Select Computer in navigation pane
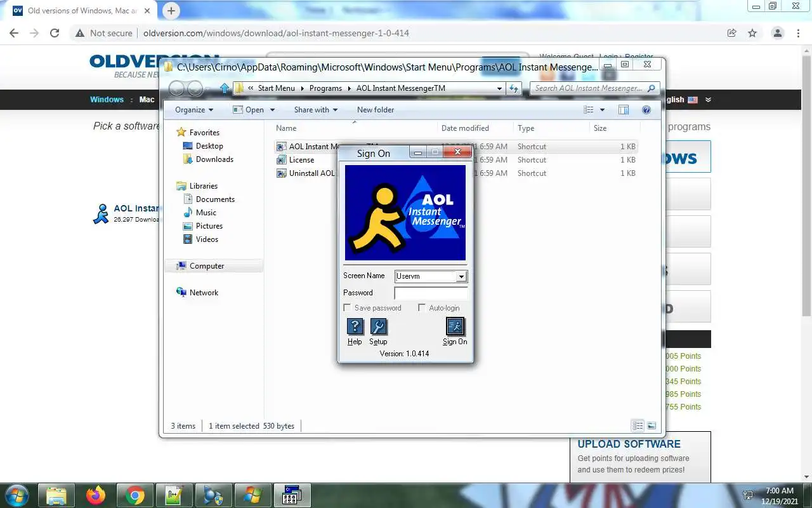Viewport: 812px width, 508px height. (207, 266)
